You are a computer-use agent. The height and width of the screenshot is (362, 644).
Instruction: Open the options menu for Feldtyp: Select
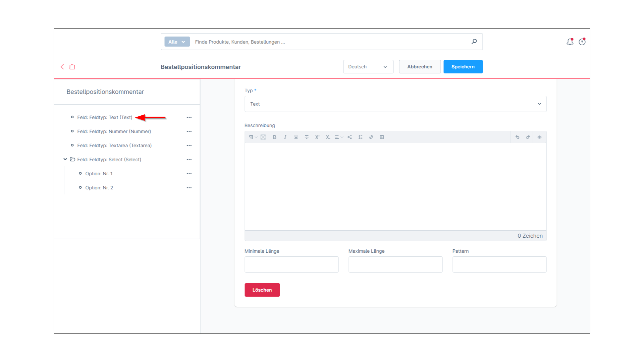tap(189, 160)
